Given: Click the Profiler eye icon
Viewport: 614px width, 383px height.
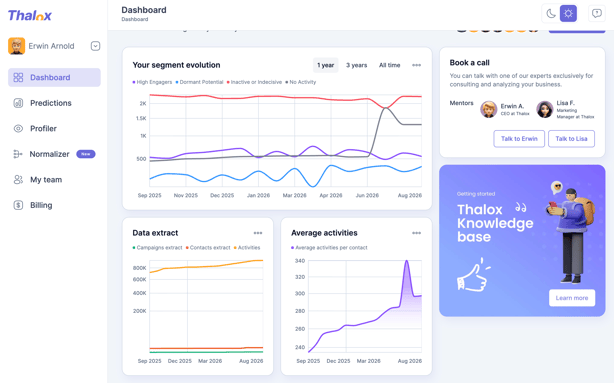Looking at the screenshot, I should [18, 128].
